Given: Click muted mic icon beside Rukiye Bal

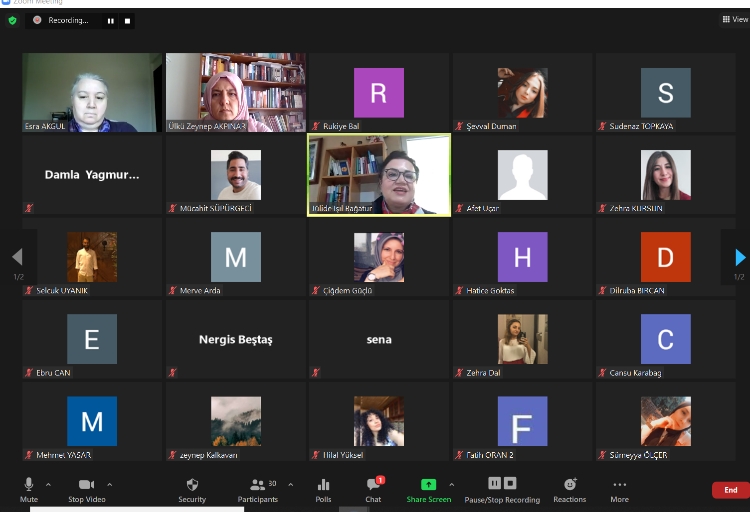Looking at the screenshot, I should 316,126.
